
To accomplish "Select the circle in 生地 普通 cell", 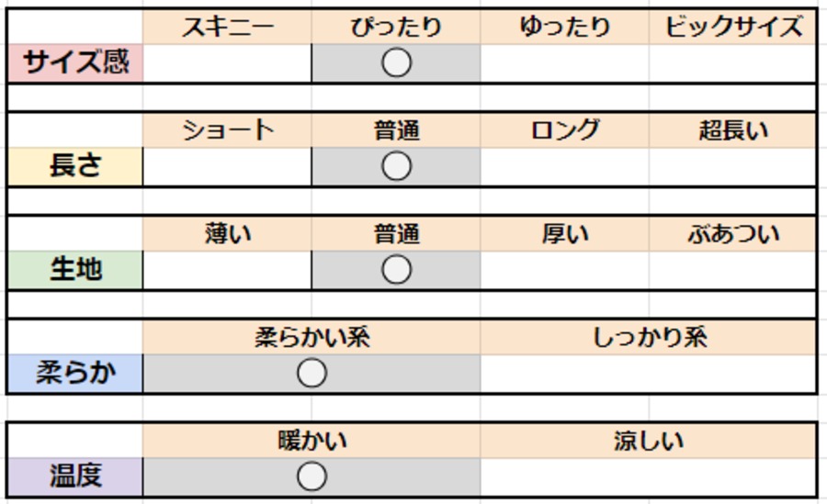I will [x=396, y=270].
